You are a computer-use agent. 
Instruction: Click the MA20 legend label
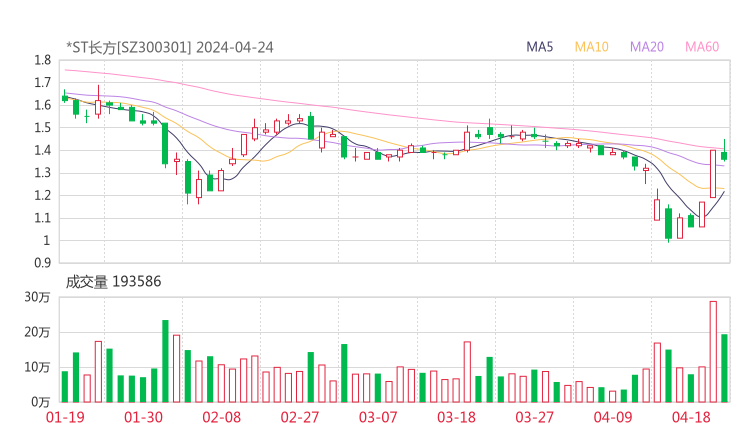647,47
